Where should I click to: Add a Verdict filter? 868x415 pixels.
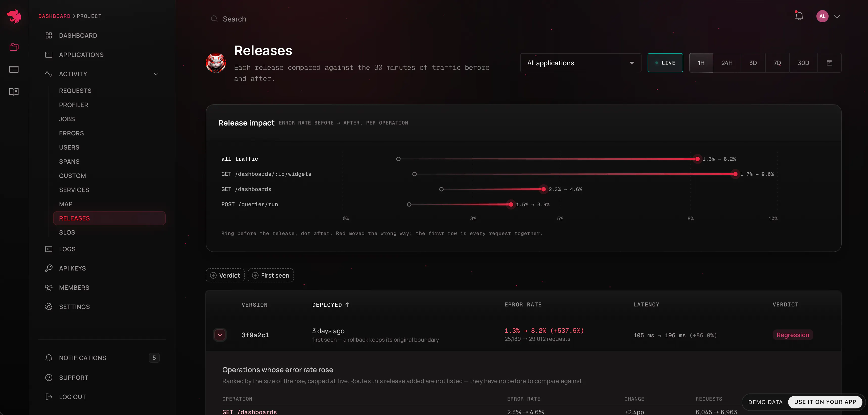(x=225, y=275)
